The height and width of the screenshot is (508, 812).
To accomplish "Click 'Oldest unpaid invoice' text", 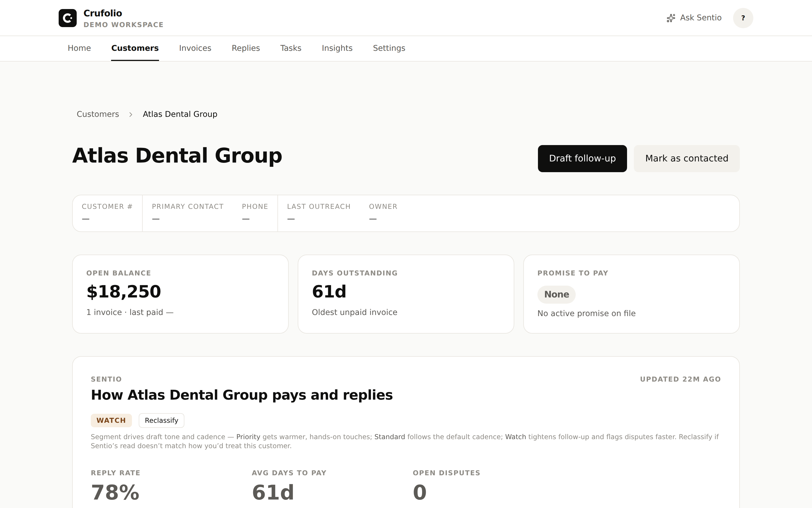I will pos(354,312).
